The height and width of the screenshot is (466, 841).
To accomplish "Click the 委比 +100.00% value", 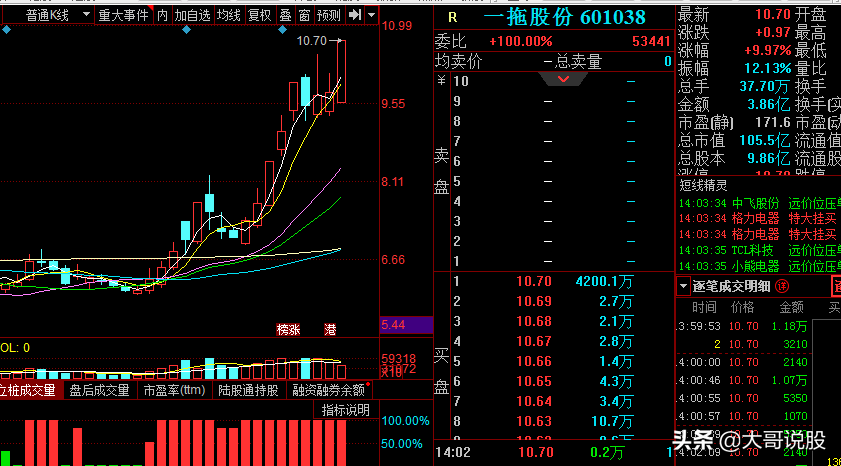I will click(x=520, y=41).
